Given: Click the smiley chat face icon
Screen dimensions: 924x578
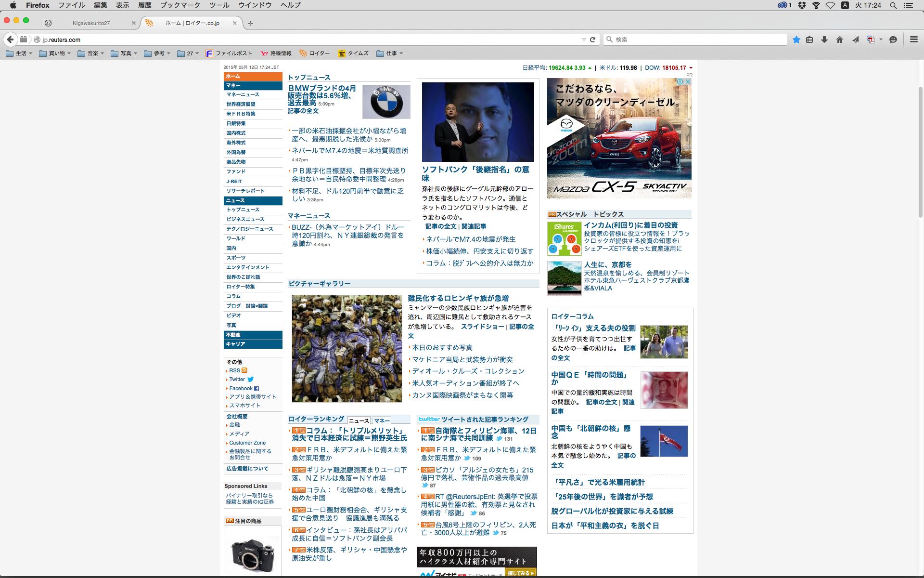Looking at the screenshot, I should 893,39.
